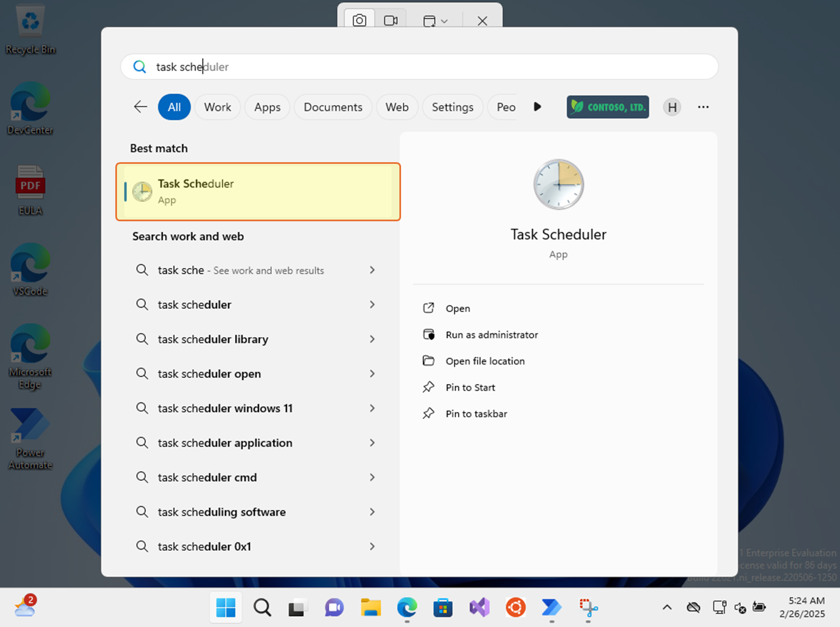Select 'task sche - See work and web results'
840x627 pixels.
click(x=241, y=270)
